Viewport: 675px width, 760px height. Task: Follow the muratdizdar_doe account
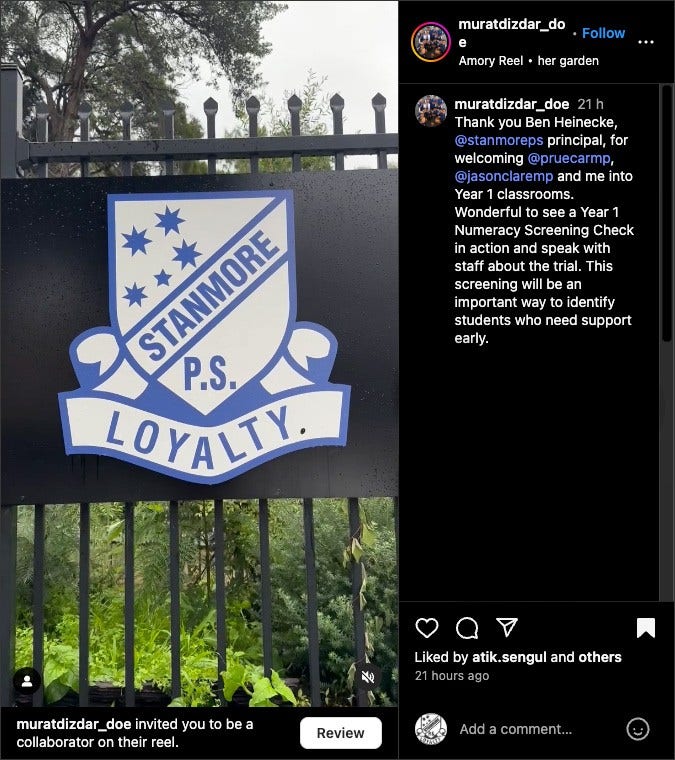(603, 33)
